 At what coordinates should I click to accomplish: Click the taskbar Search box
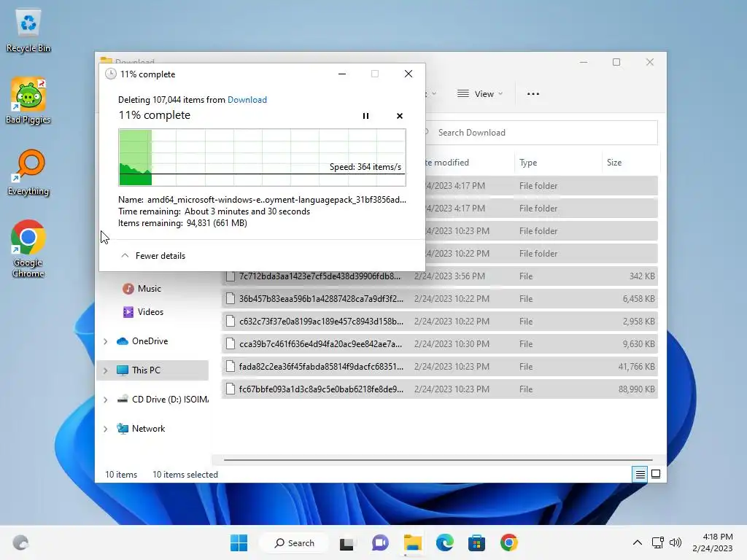(x=294, y=542)
